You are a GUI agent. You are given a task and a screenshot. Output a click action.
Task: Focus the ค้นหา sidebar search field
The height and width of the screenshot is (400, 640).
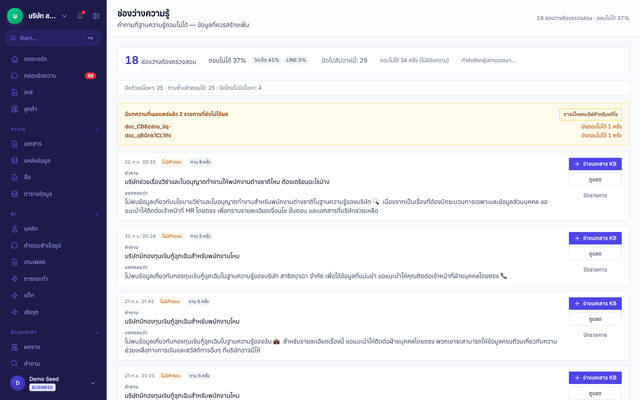click(x=53, y=38)
